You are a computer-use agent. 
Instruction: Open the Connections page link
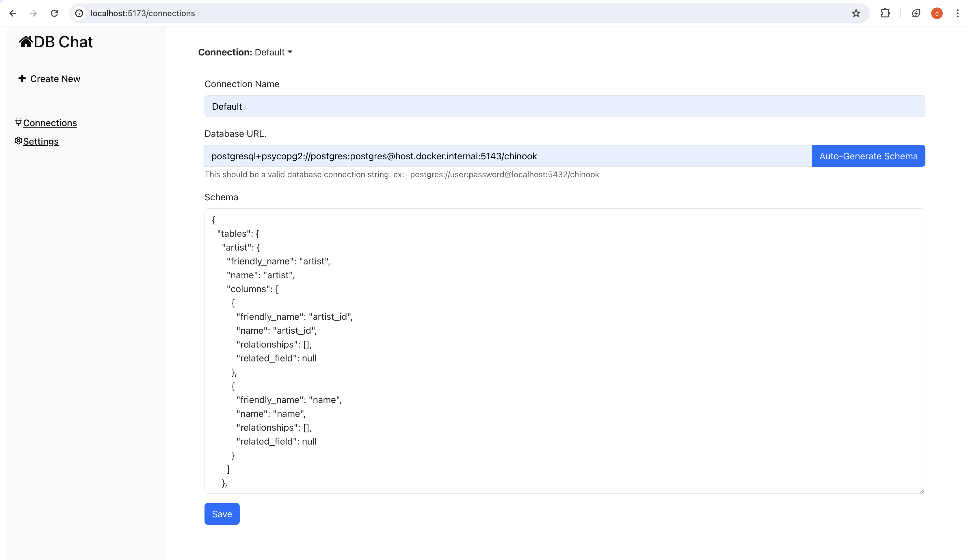pyautogui.click(x=50, y=123)
